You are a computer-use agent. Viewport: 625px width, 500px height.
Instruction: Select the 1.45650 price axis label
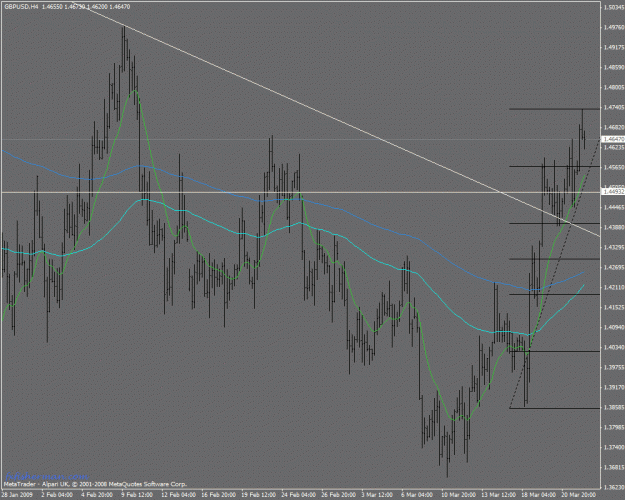[614, 167]
